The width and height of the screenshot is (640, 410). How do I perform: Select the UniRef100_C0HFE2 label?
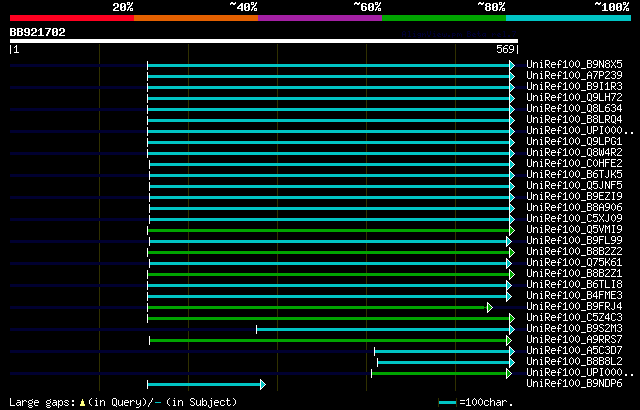tap(574, 164)
